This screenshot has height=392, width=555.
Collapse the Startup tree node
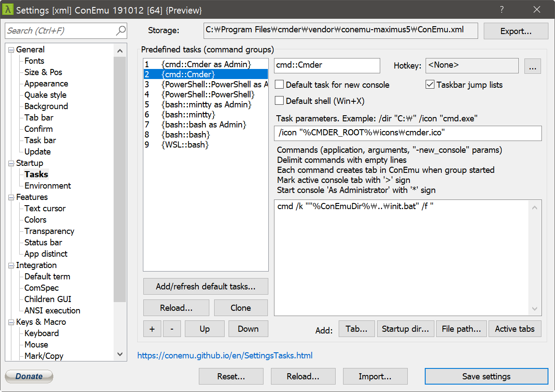(11, 163)
